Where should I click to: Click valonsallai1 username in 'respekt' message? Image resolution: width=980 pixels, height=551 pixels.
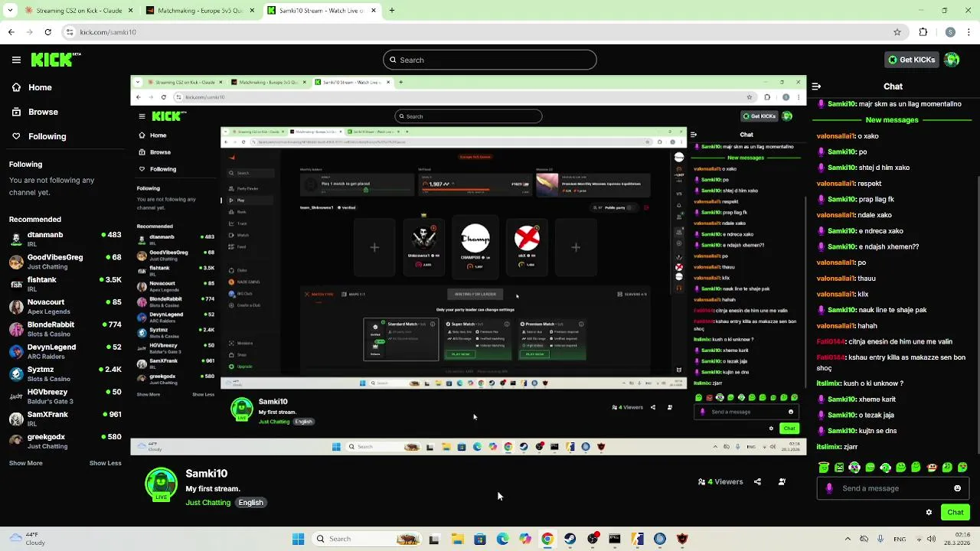click(837, 184)
